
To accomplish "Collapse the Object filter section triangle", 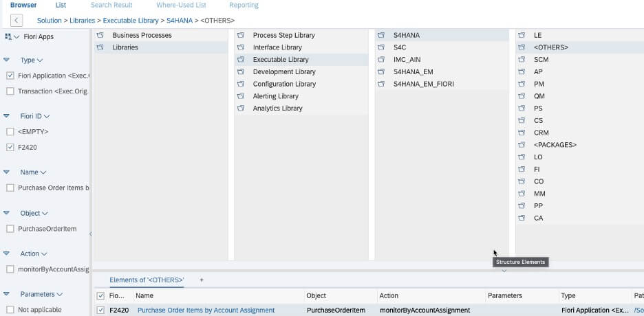I will (x=6, y=213).
